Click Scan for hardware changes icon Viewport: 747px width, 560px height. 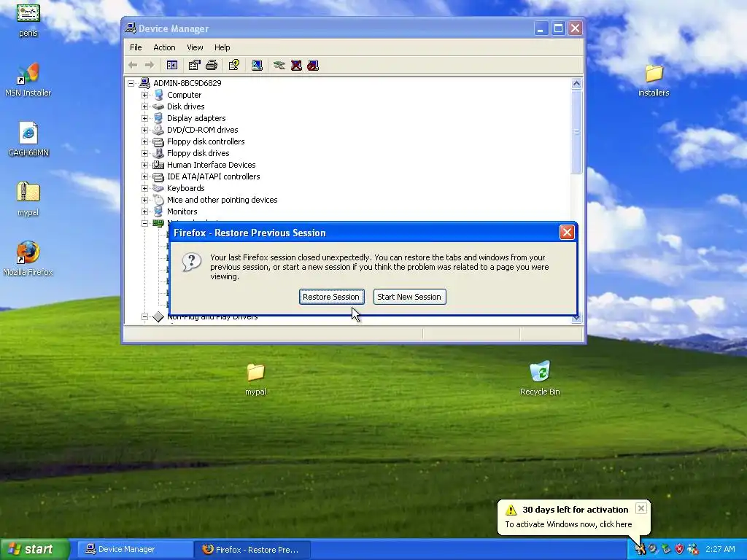tap(257, 65)
